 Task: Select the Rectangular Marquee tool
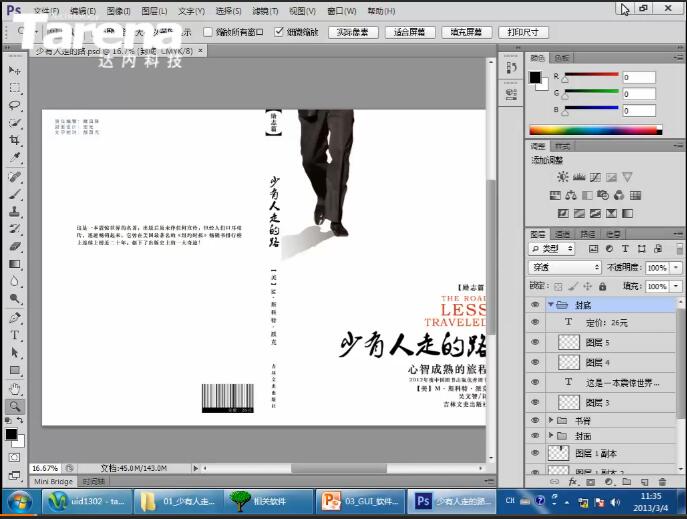[x=14, y=88]
